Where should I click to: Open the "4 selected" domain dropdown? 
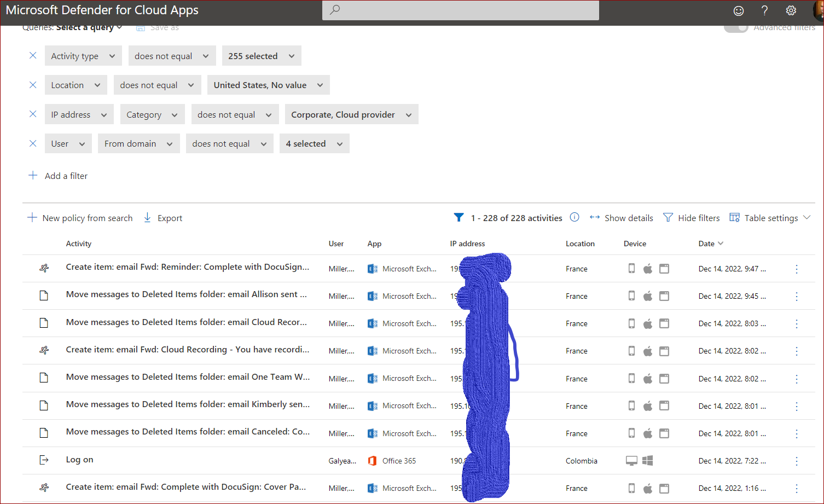tap(314, 143)
